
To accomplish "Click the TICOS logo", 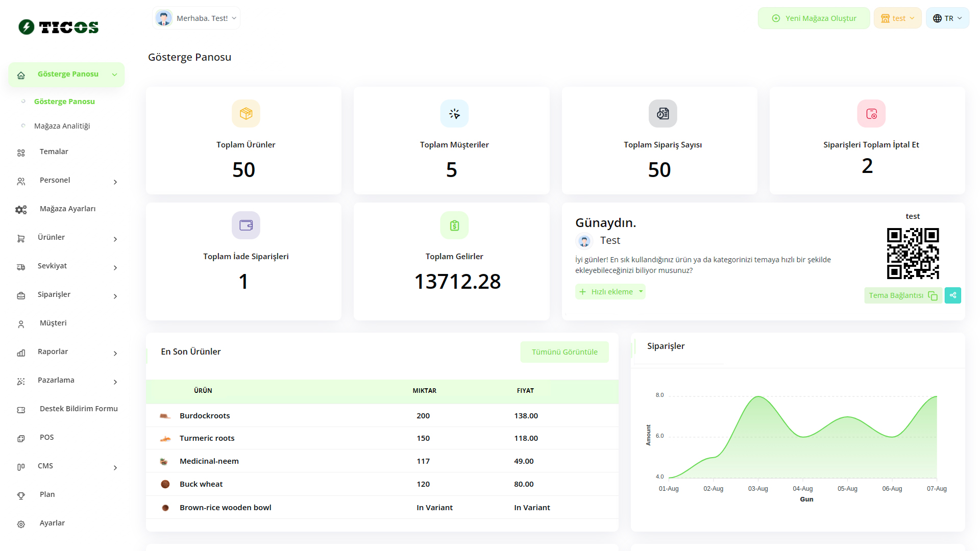I will coord(59,27).
